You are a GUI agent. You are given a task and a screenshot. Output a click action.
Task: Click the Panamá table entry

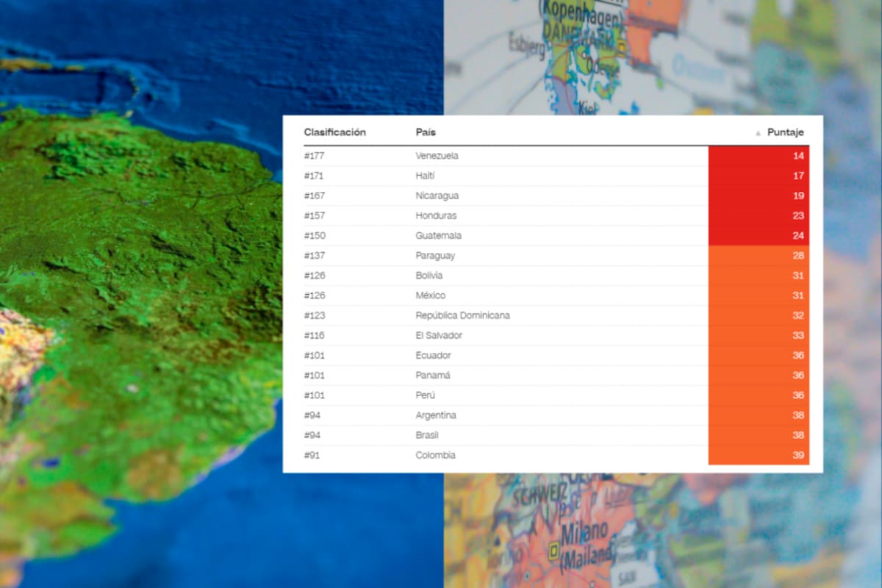pos(433,376)
